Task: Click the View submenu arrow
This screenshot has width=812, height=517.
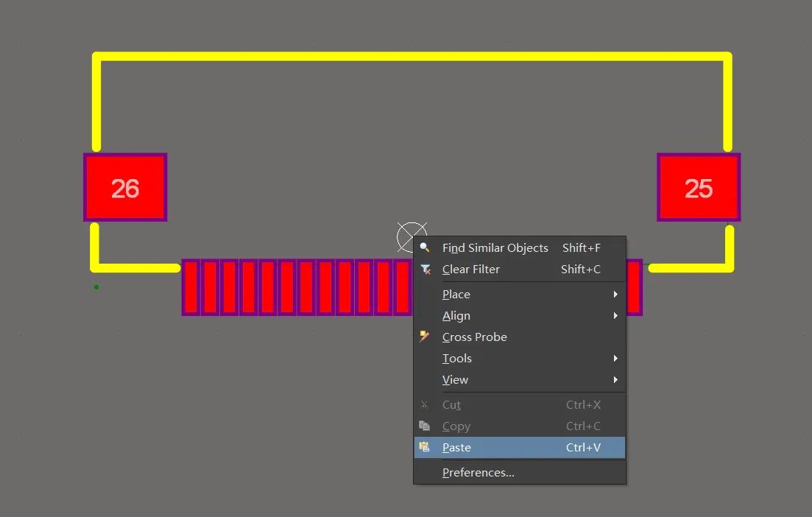Action: pyautogui.click(x=615, y=380)
